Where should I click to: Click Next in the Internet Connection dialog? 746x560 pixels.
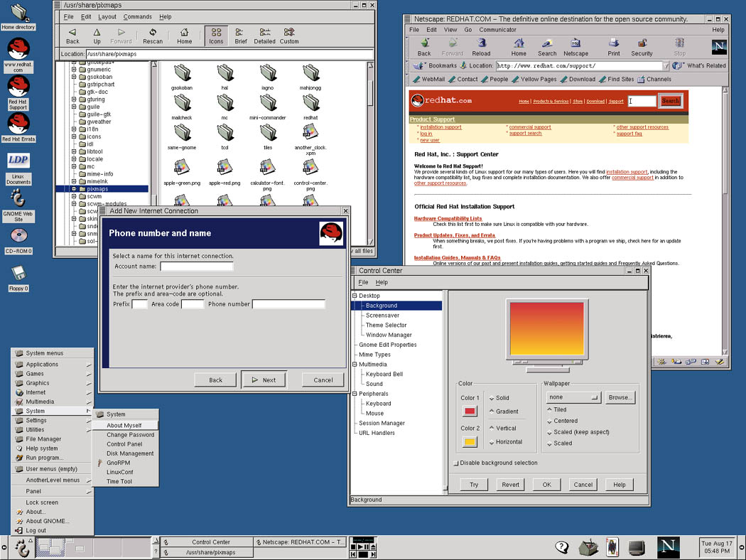(x=264, y=379)
